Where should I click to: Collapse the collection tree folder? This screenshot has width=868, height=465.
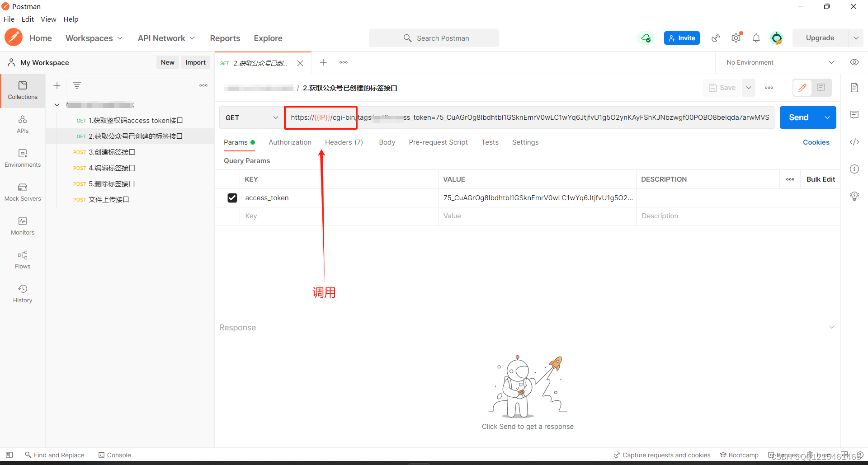pos(57,105)
